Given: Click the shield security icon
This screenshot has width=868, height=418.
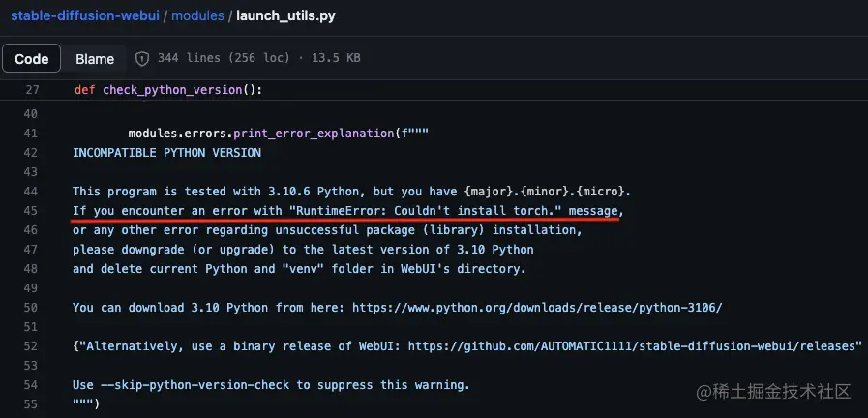Looking at the screenshot, I should (142, 58).
